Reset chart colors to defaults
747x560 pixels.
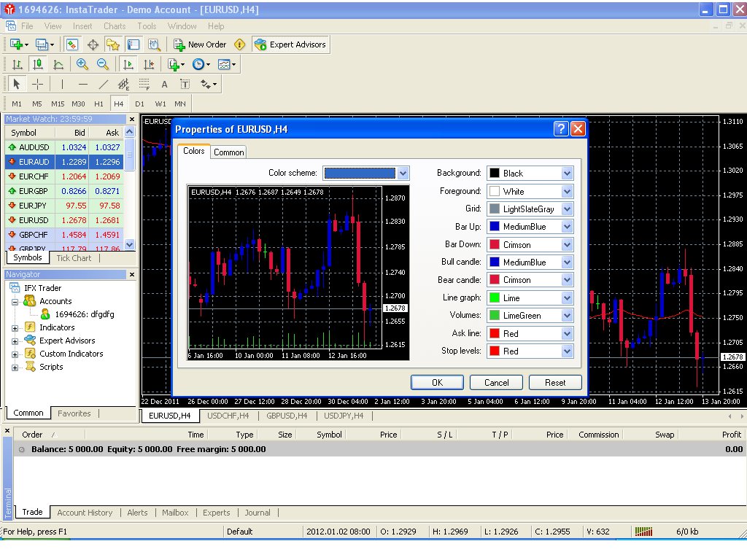tap(555, 382)
